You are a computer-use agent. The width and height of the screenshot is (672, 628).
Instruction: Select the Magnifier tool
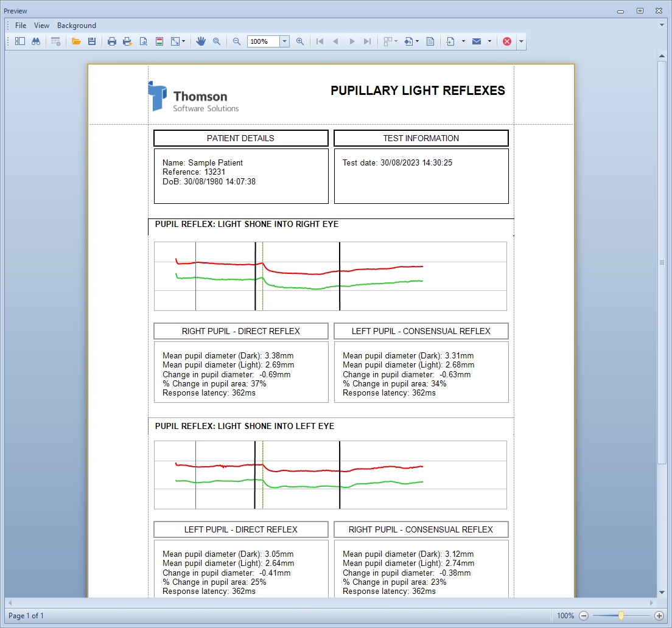click(217, 41)
